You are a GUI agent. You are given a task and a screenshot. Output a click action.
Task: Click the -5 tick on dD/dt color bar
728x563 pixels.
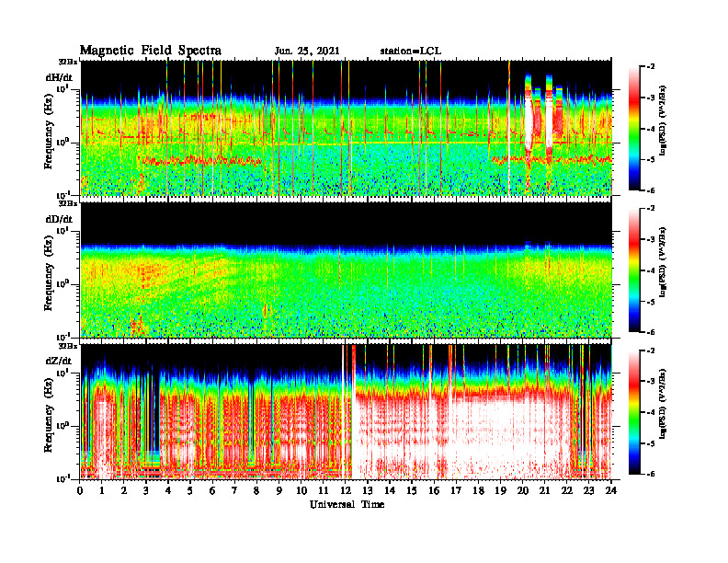tap(651, 302)
